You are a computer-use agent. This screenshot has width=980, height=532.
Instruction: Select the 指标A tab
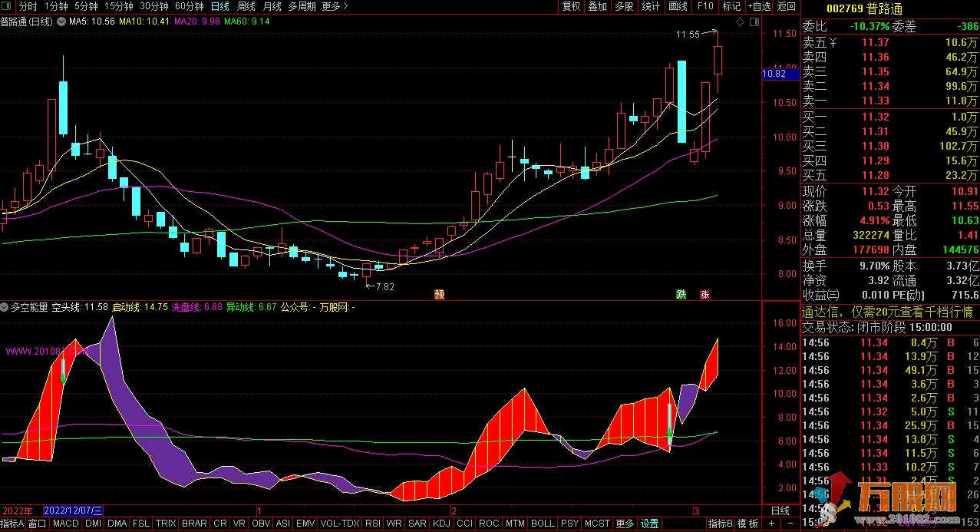pos(13,524)
